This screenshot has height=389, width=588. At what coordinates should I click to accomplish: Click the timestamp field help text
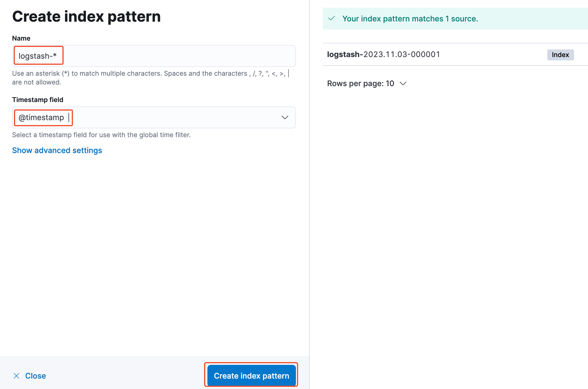[101, 135]
